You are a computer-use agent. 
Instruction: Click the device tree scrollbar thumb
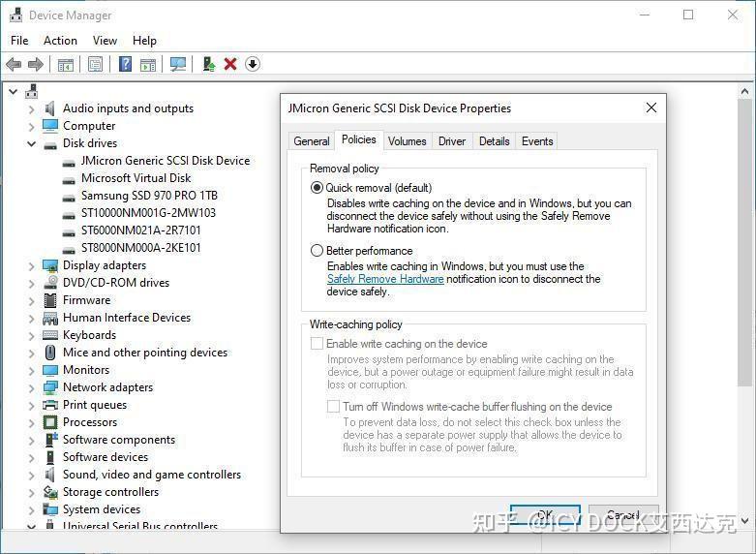745,242
